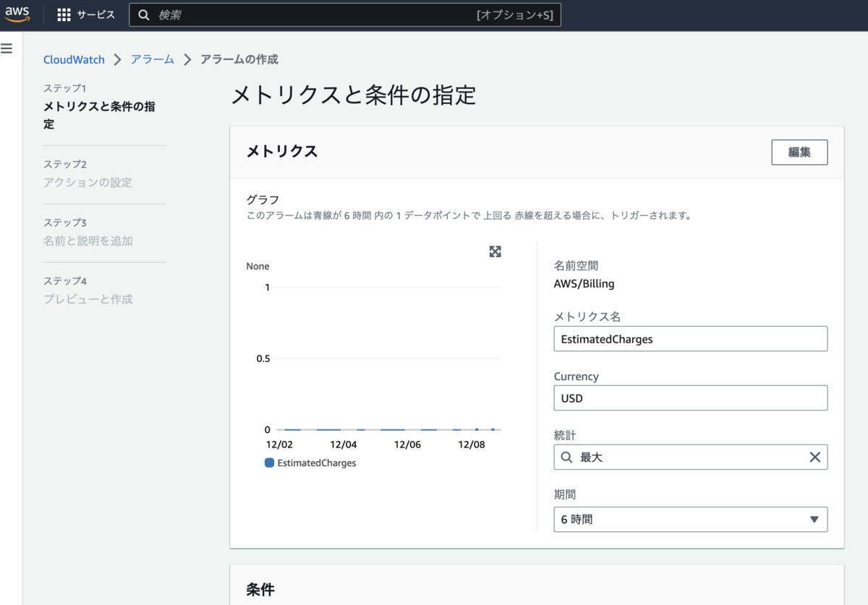Viewport: 868px width, 605px height.
Task: Open the 統計 selector showing 最大
Action: (x=690, y=457)
